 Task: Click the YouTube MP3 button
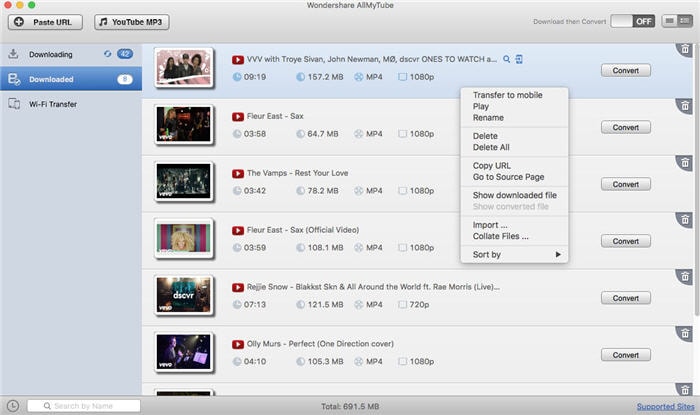click(x=132, y=22)
